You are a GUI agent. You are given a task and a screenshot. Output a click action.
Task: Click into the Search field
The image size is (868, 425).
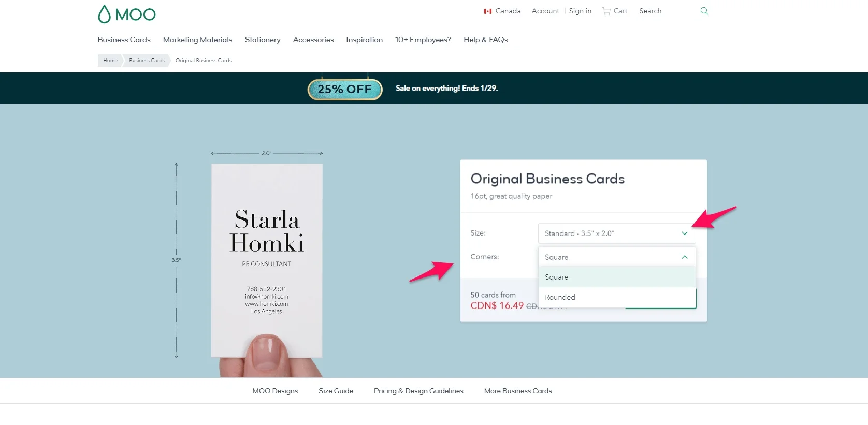[668, 11]
